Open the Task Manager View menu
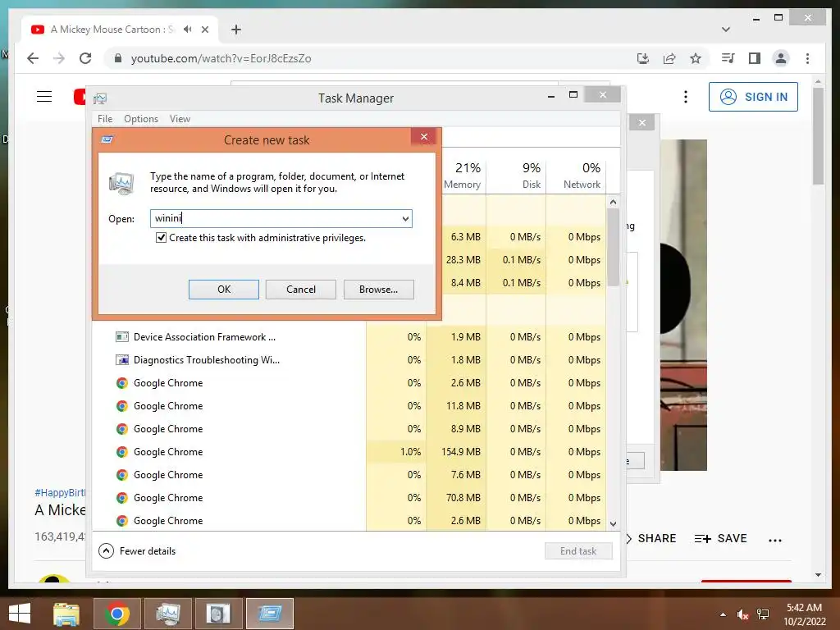Screen dimensions: 840x630 click(x=180, y=119)
